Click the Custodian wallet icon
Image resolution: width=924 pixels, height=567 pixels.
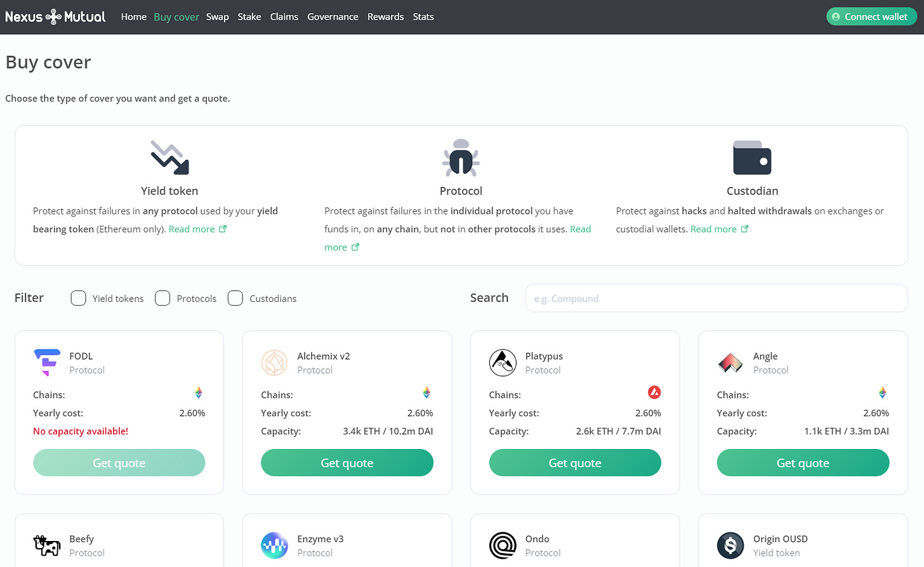coord(752,157)
